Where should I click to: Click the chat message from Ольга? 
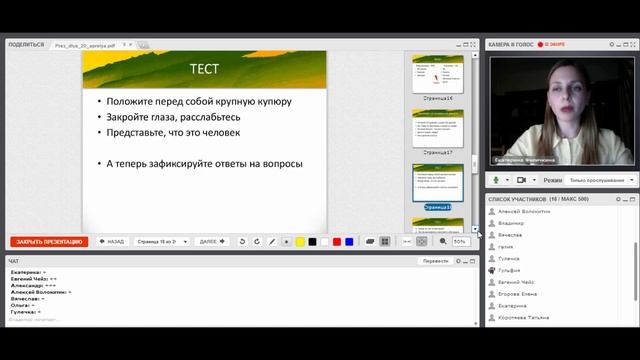(x=22, y=305)
